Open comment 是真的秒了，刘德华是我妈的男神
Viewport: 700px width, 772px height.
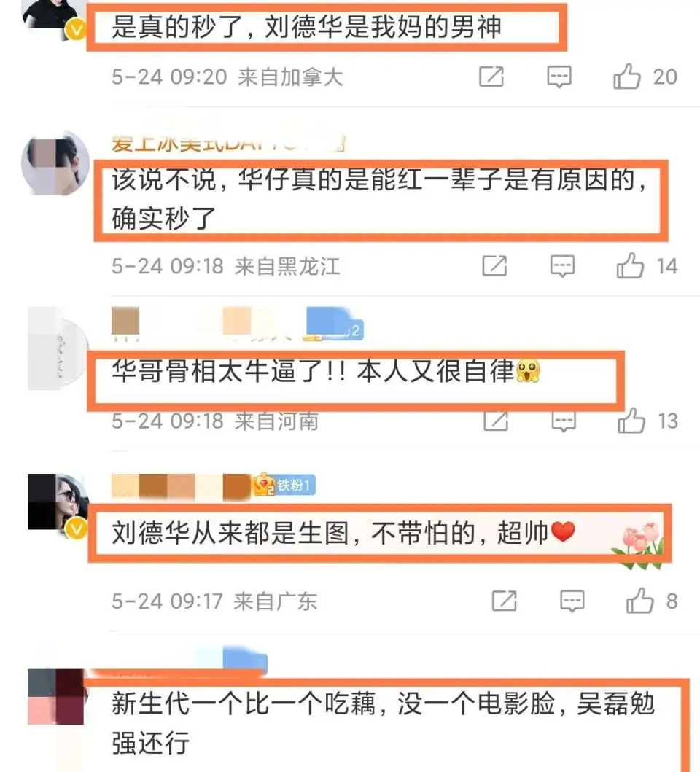(x=306, y=26)
